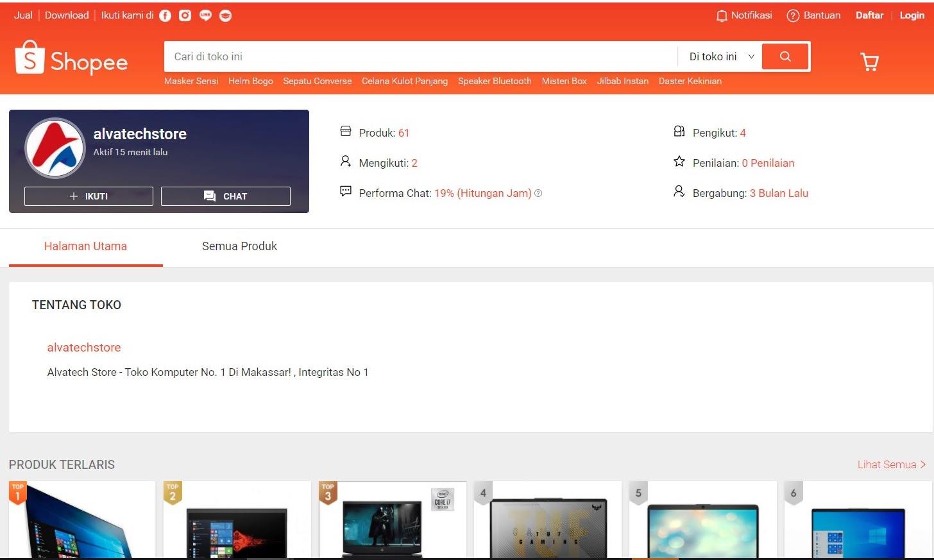Select the Sepatu Converse suggestion
Viewport: 934px width, 560px height.
318,81
